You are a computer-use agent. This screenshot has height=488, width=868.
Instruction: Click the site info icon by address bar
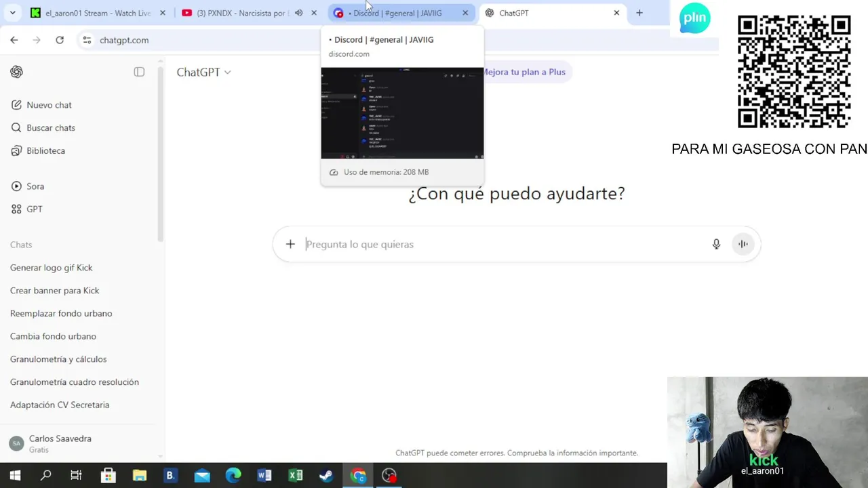point(87,40)
